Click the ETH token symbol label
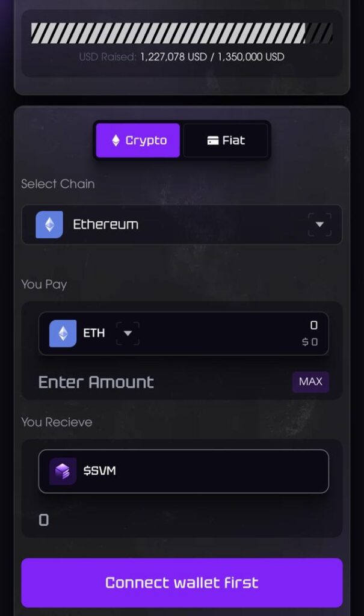The image size is (364, 616). [x=94, y=333]
